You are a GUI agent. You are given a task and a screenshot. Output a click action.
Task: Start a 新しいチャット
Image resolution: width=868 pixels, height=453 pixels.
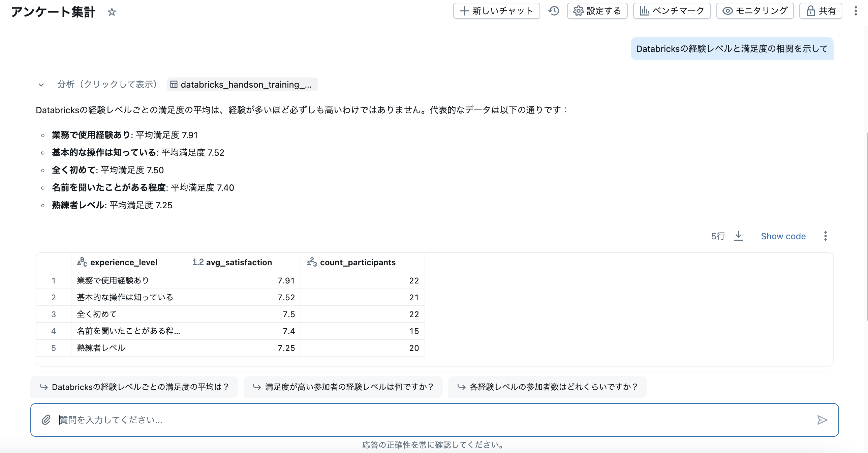496,10
